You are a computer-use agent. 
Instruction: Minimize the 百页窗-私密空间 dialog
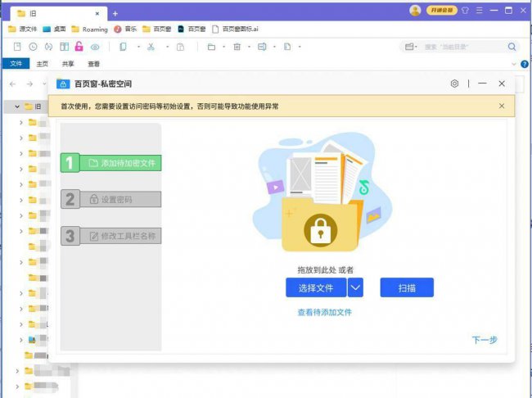482,84
